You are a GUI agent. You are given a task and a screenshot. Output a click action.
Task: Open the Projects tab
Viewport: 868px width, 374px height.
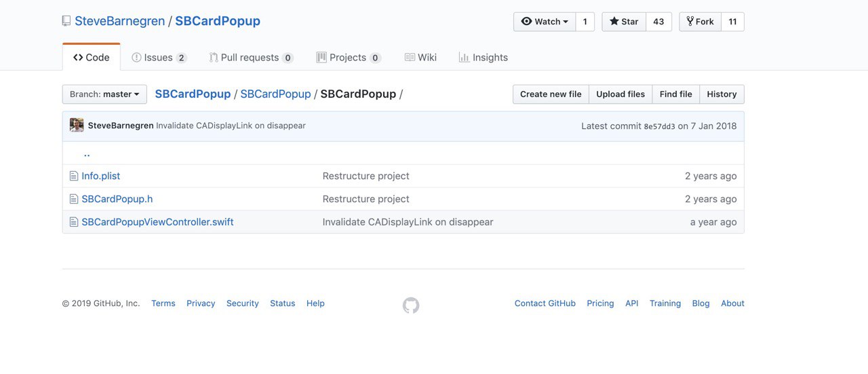(x=349, y=58)
